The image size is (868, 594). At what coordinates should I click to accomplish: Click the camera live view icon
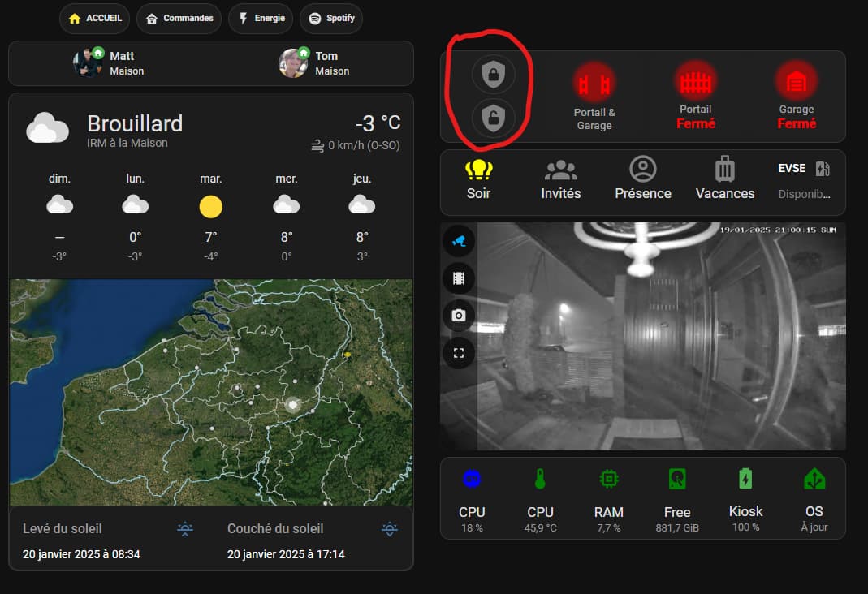click(x=458, y=241)
